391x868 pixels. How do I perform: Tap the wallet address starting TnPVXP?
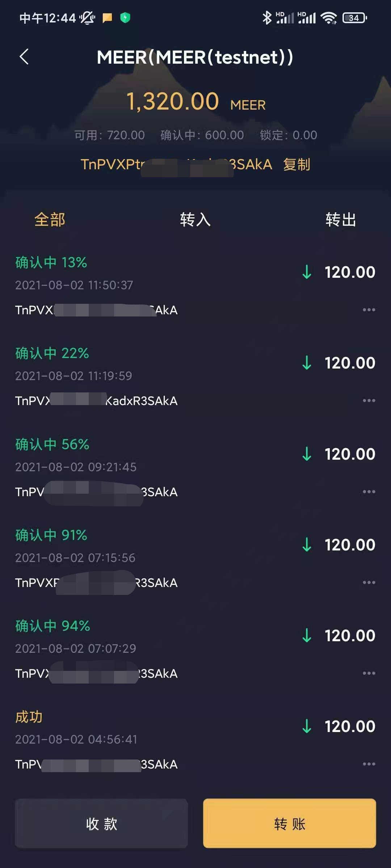(x=176, y=165)
